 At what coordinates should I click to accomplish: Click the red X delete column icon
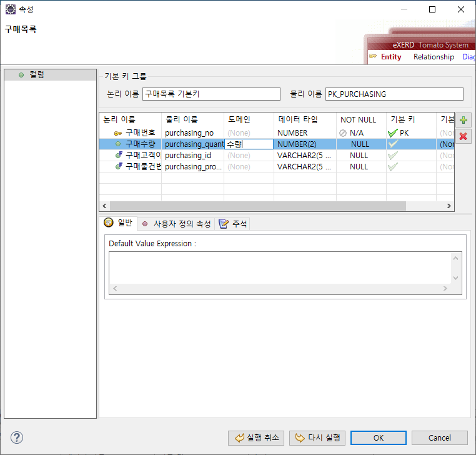pyautogui.click(x=464, y=136)
